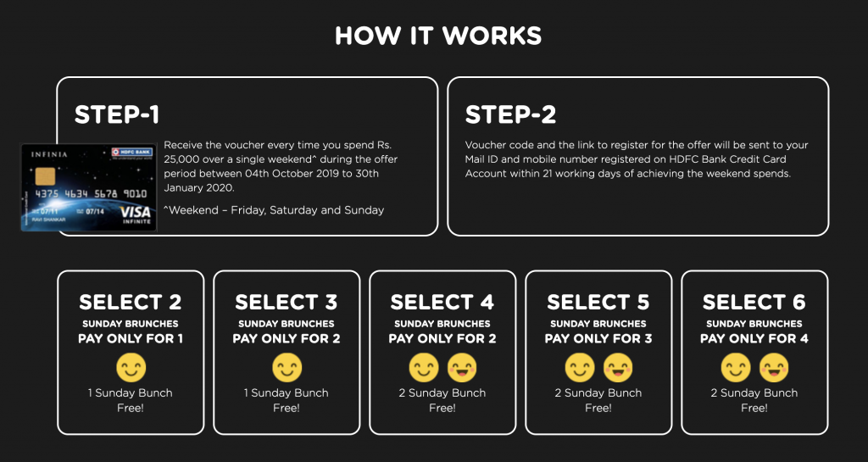
Task: Click the 2 Sunday Bunch Free text in Select 5
Action: coord(598,401)
